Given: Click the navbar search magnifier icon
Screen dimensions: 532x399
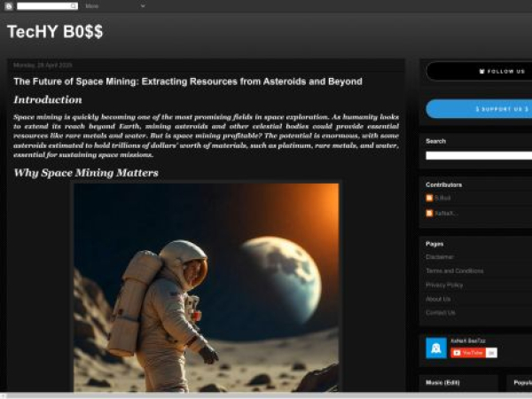Looking at the screenshot, I should click(x=73, y=6).
